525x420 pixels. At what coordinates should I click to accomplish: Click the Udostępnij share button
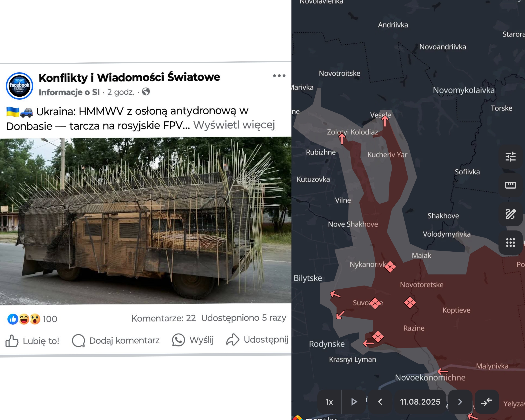257,339
